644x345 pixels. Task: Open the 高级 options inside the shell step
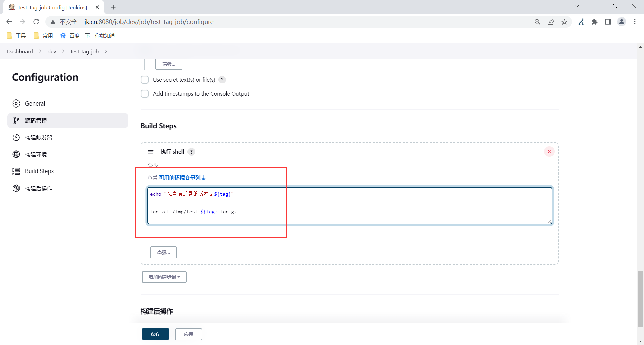163,252
